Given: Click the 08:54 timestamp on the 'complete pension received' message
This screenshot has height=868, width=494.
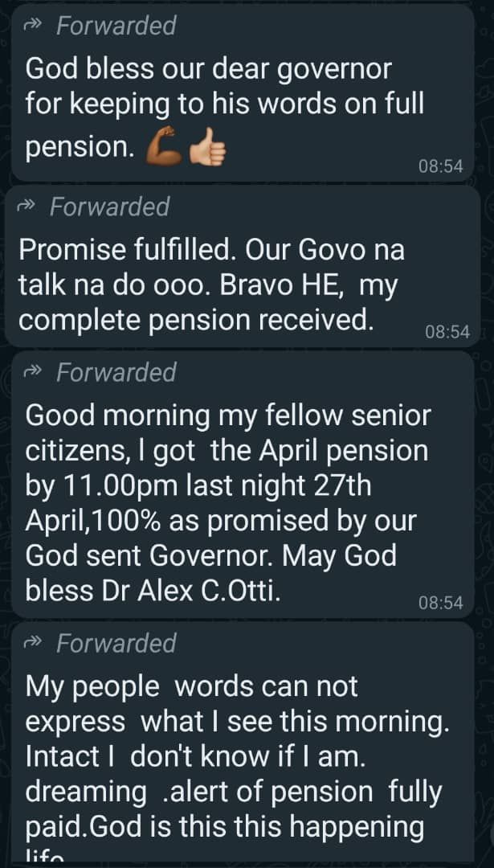Looking at the screenshot, I should pyautogui.click(x=447, y=332).
